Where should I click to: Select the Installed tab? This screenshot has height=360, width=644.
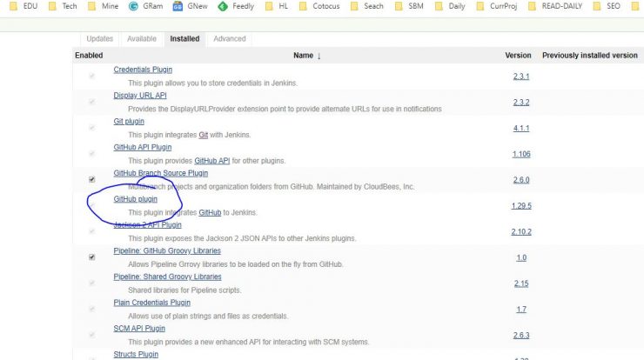point(184,38)
